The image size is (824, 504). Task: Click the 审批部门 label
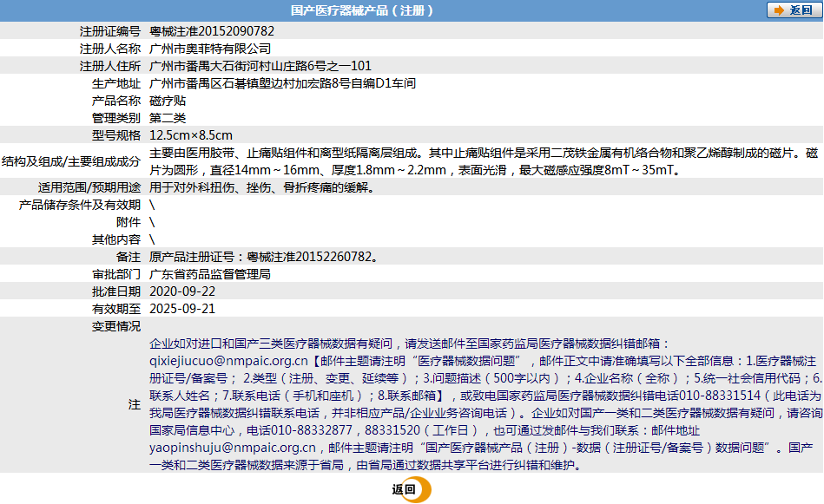point(116,273)
